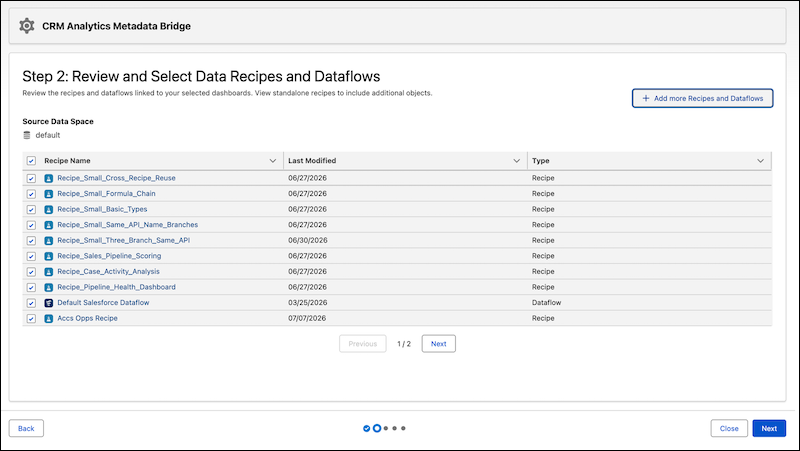Click the 03/25/2026 date cell
800x451 pixels.
(308, 303)
